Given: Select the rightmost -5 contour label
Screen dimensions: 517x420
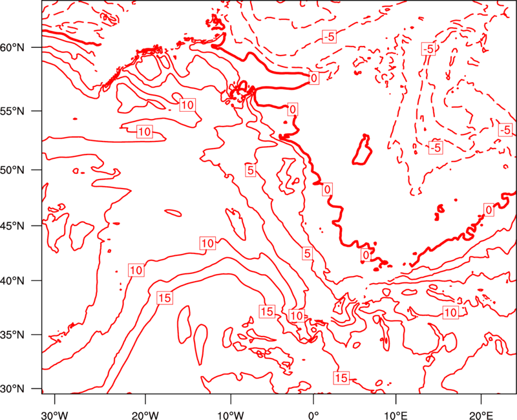Looking at the screenshot, I should click(x=505, y=130).
